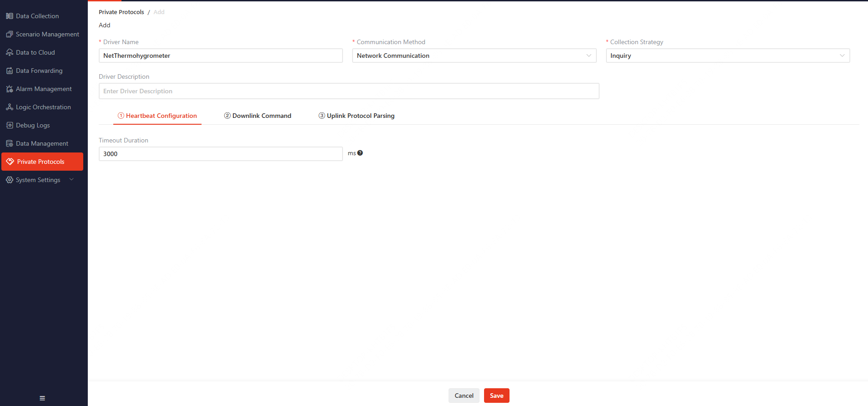Switch to the Uplink Protocol Parsing tab
868x406 pixels.
pos(357,116)
